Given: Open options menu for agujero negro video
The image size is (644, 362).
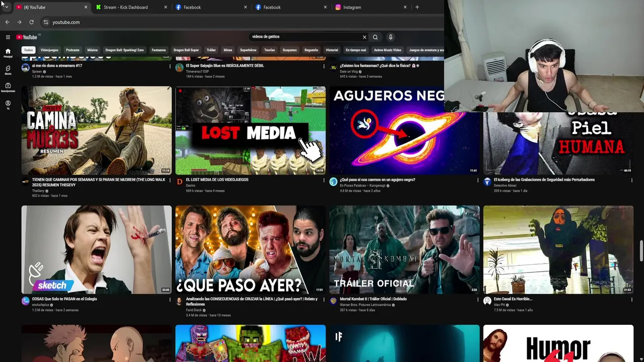Looking at the screenshot, I should (x=477, y=180).
